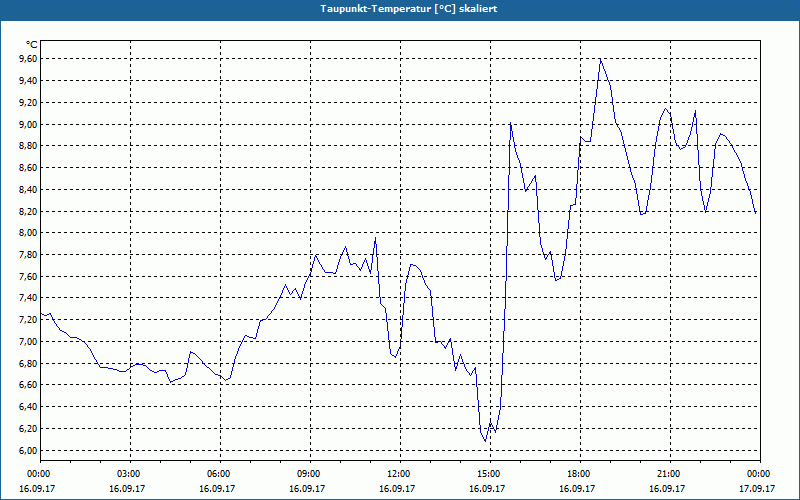800x500 pixels.
Task: Select the y-axis value '9,60'
Action: pyautogui.click(x=28, y=59)
